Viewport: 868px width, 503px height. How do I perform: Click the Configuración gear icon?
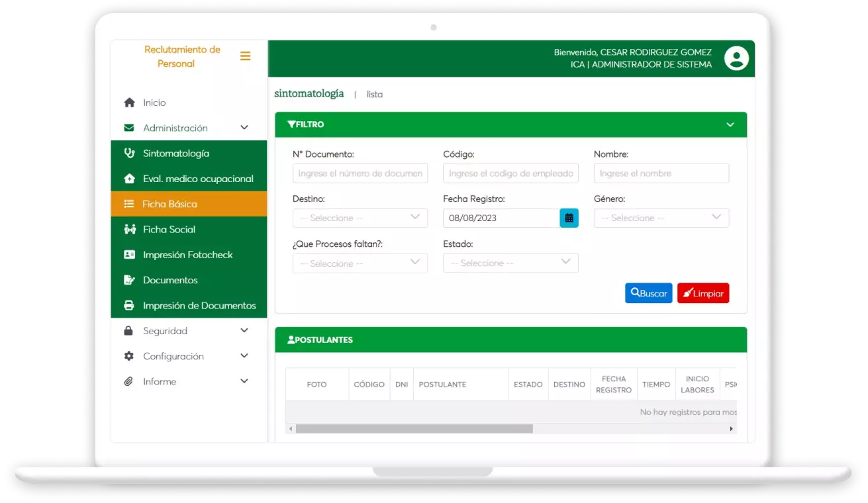pos(129,356)
